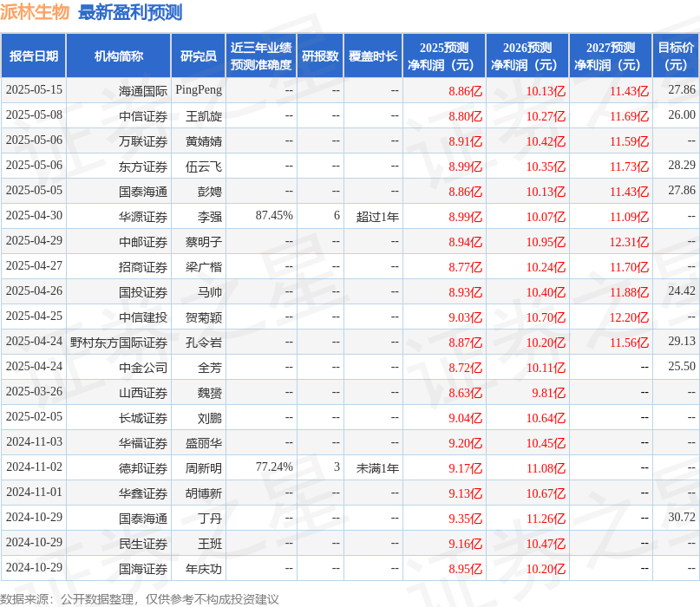The image size is (700, 607).
Task: Click date 2025-02-05 cell
Action: coord(34,416)
